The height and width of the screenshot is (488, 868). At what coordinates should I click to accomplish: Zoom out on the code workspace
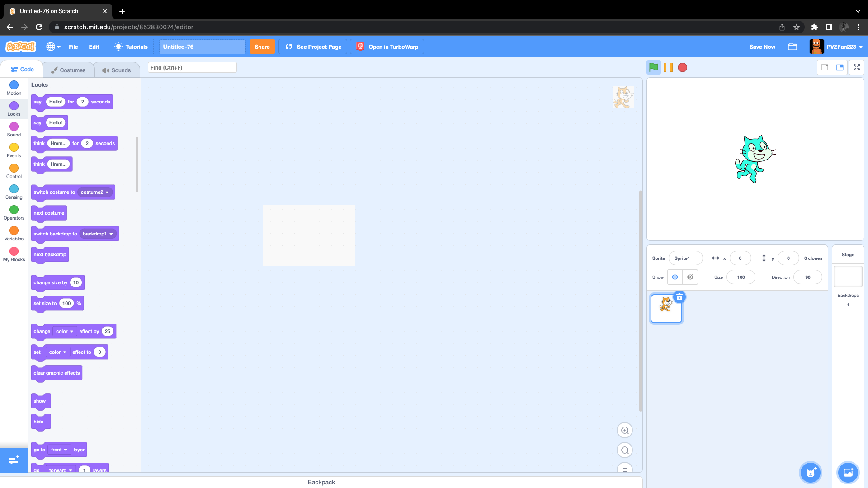coord(625,450)
